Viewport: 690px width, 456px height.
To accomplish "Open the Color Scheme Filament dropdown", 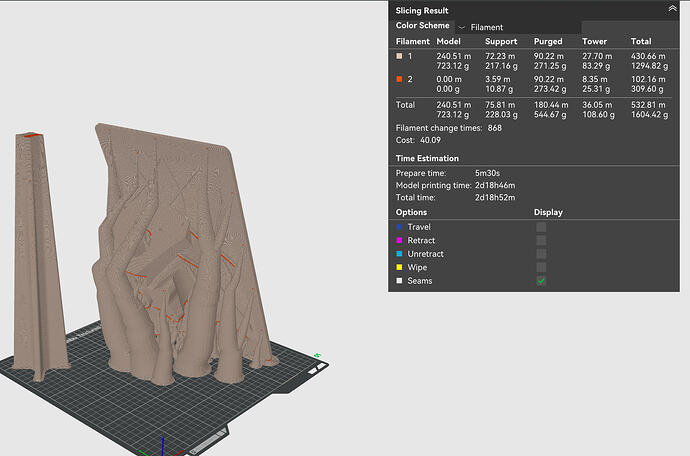I will pos(518,27).
